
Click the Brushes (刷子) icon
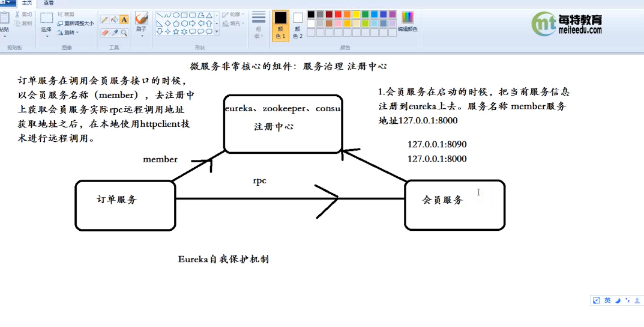click(x=141, y=18)
